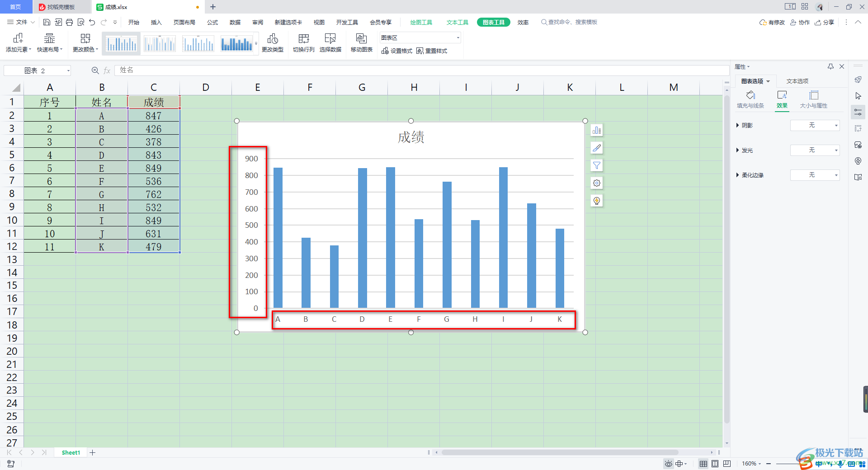
Task: Select the second chart style thumbnail
Action: [x=160, y=44]
